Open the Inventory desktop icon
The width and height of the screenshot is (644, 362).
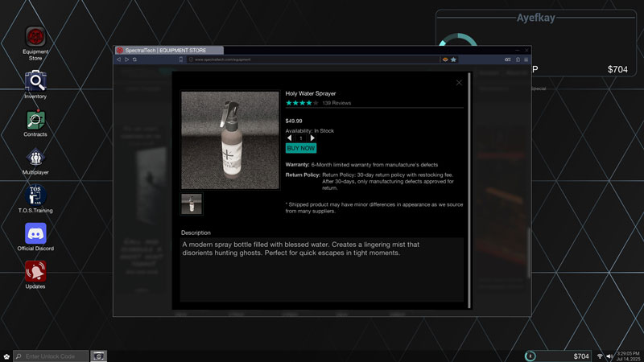coord(35,80)
